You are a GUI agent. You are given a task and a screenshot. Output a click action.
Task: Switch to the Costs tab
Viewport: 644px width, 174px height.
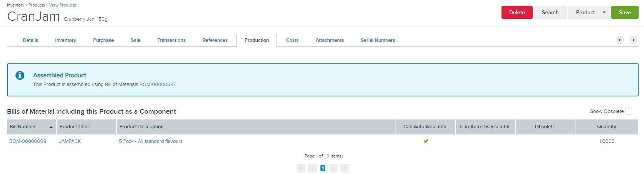pyautogui.click(x=292, y=40)
